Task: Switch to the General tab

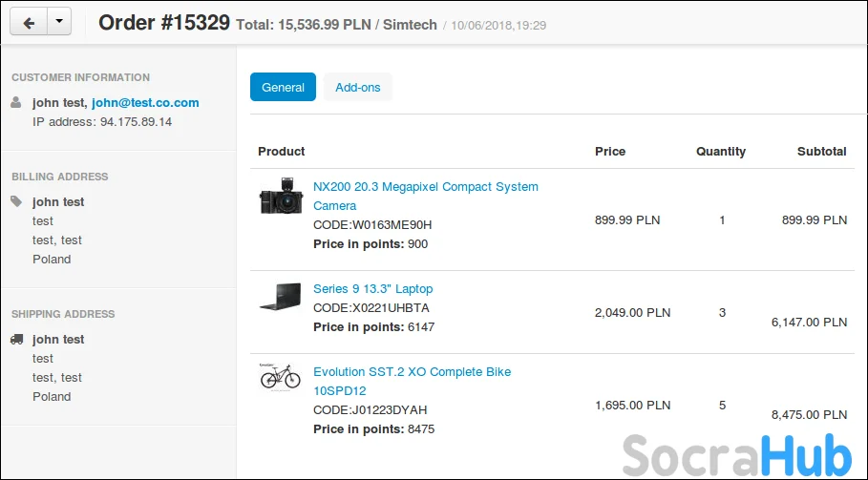Action: pyautogui.click(x=283, y=87)
